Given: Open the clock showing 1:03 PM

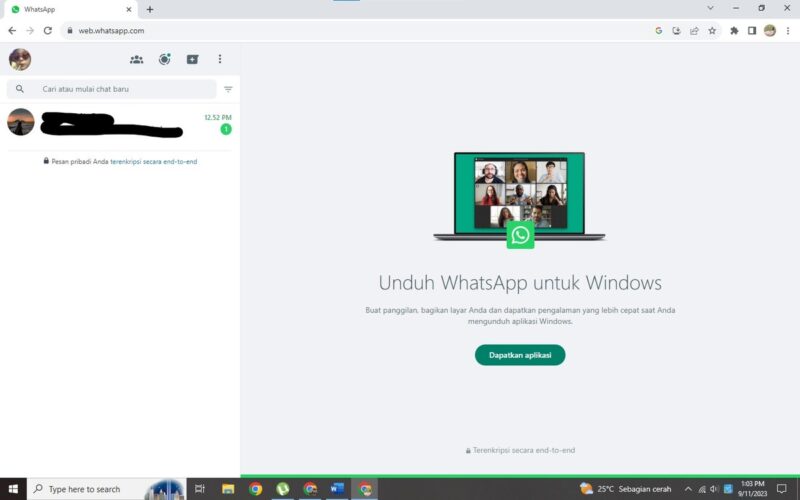Looking at the screenshot, I should click(x=753, y=489).
